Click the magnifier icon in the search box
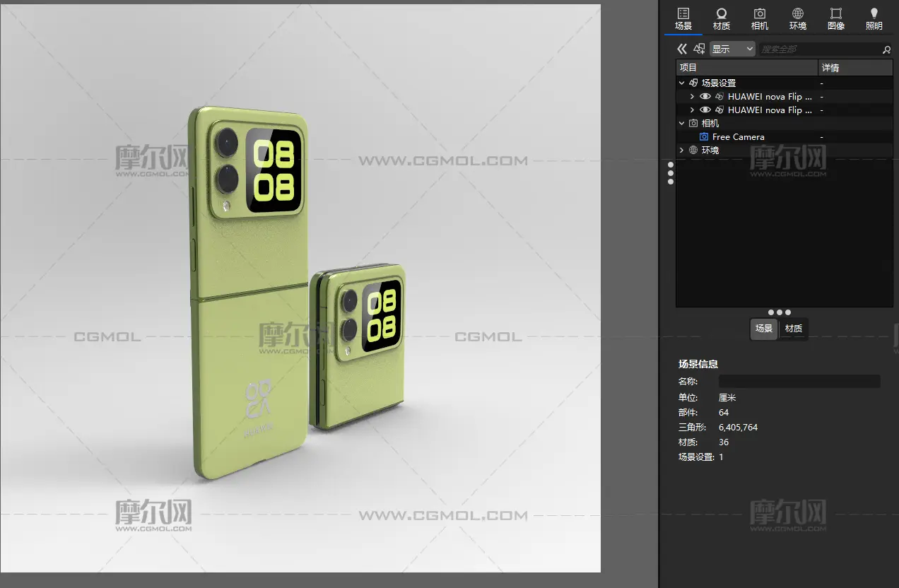This screenshot has width=899, height=588. click(886, 49)
